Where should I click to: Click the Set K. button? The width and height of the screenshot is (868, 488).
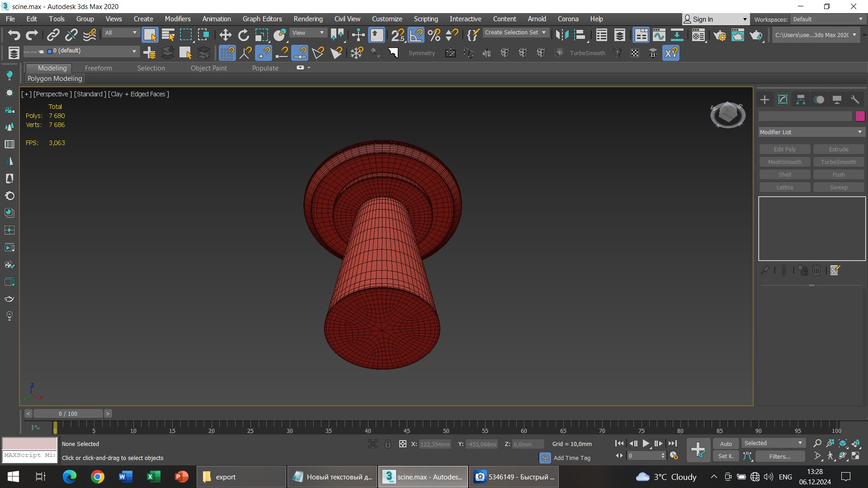(x=726, y=456)
